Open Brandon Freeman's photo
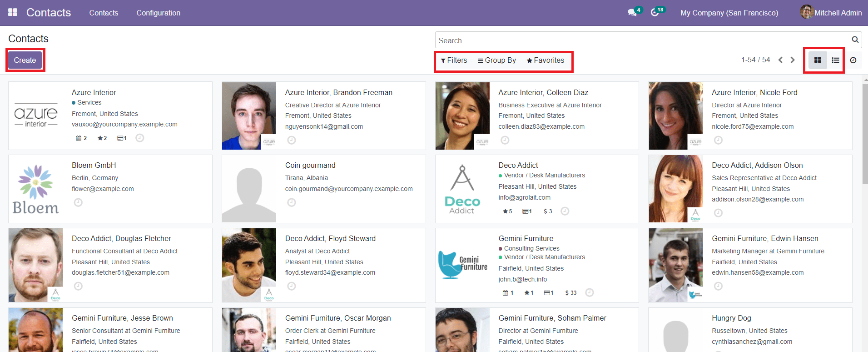 click(x=249, y=116)
